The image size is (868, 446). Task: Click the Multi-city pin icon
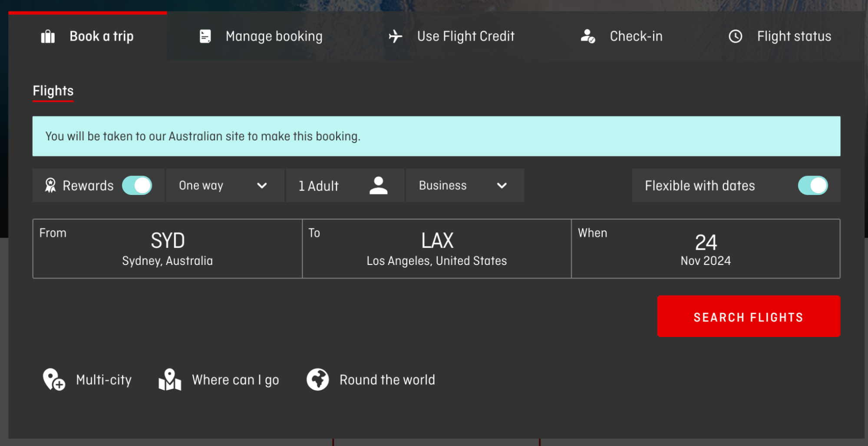[53, 380]
